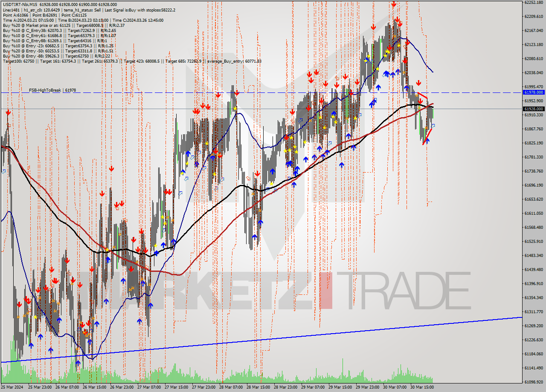546x392 pixels.
Task: Click price axis label 61825.190
Action: 534,143
